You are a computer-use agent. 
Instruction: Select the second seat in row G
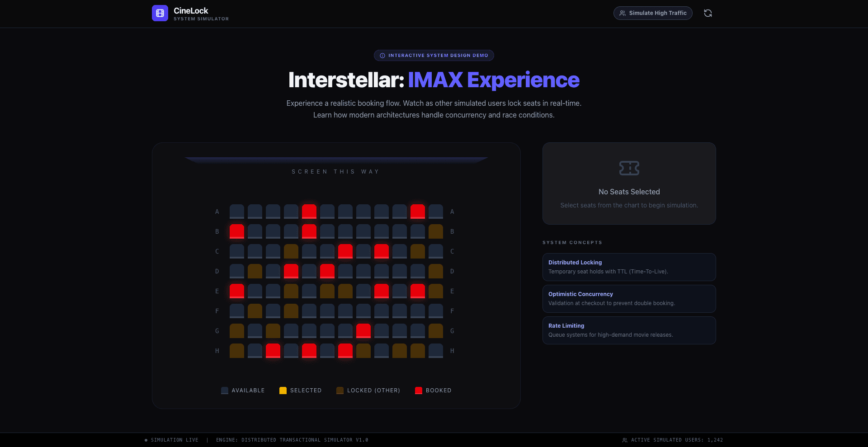255,331
